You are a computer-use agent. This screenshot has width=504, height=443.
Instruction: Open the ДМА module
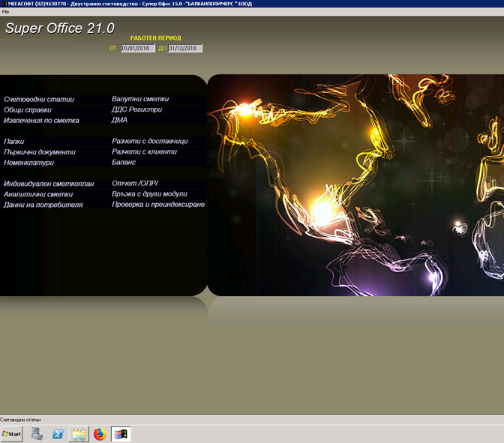pyautogui.click(x=119, y=120)
